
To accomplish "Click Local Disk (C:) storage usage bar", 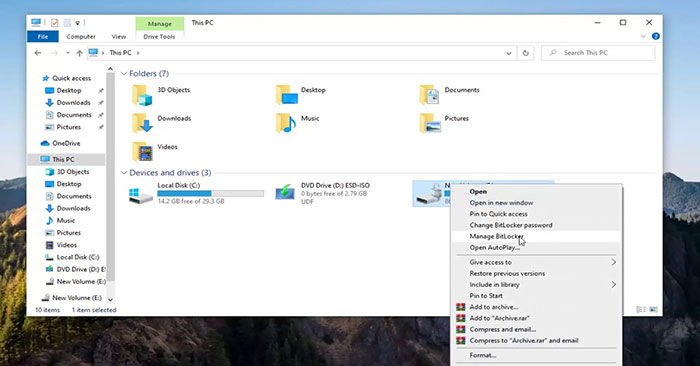I will tap(211, 194).
